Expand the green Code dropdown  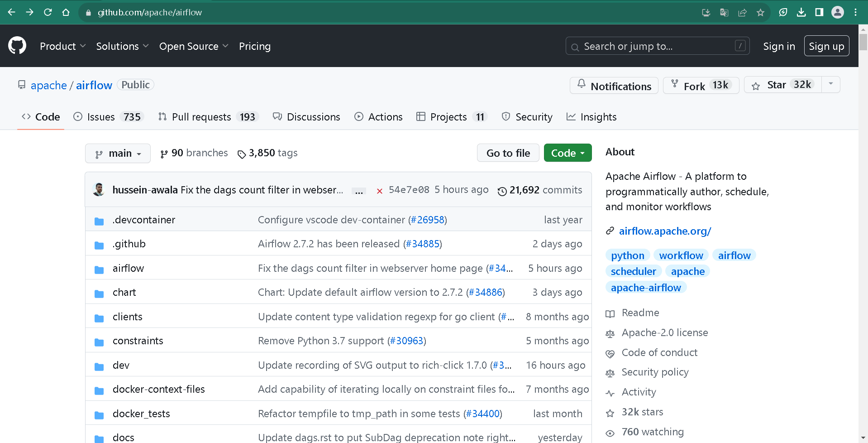point(568,153)
